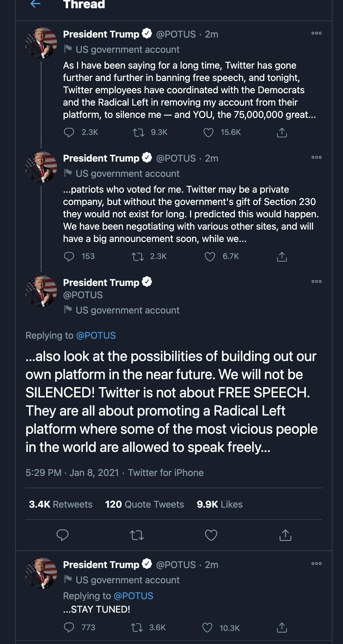Screen dimensions: 343x644
Task: Go back using the blue arrow
Action: [x=36, y=4]
